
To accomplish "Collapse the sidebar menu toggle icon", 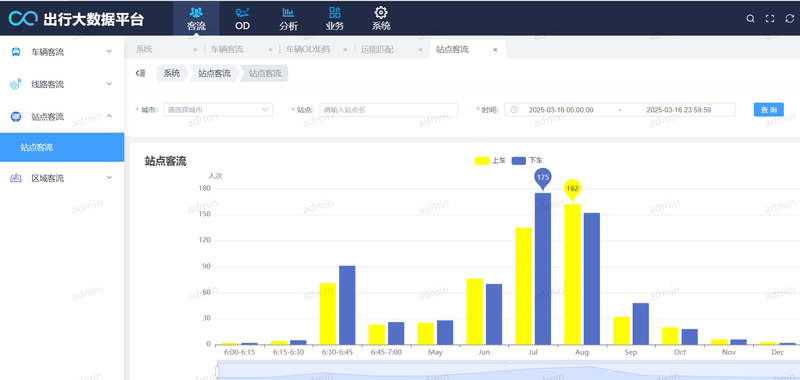I will click(140, 73).
